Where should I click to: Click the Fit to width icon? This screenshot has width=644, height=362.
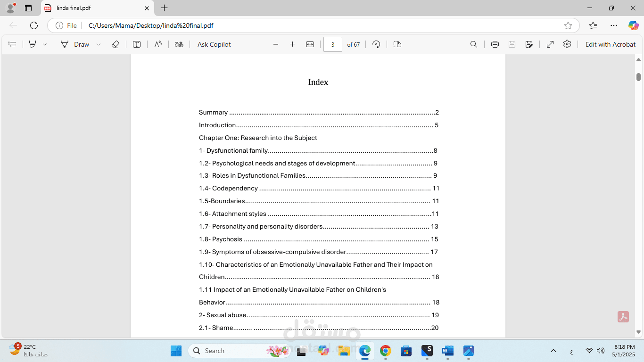(310, 44)
